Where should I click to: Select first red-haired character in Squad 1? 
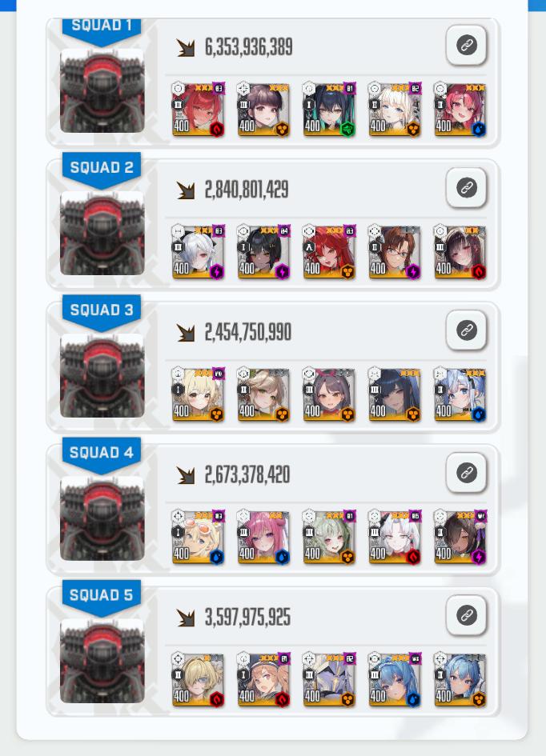tap(199, 109)
